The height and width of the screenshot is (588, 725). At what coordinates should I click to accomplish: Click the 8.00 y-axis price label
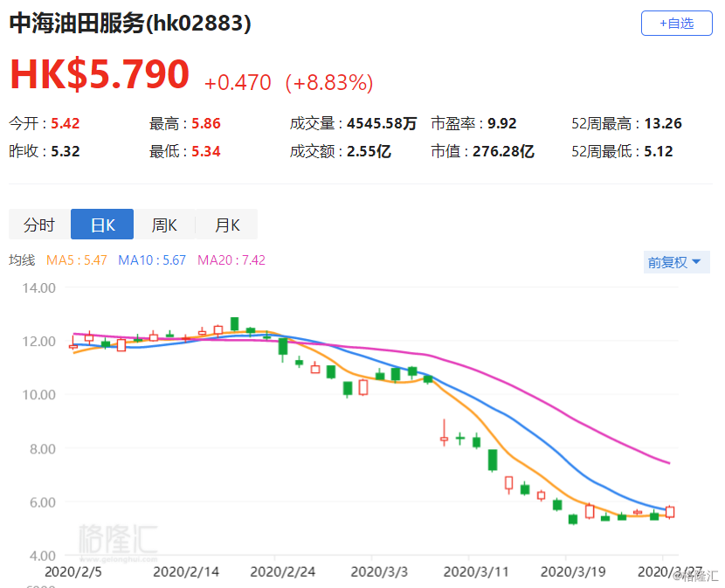coord(43,448)
